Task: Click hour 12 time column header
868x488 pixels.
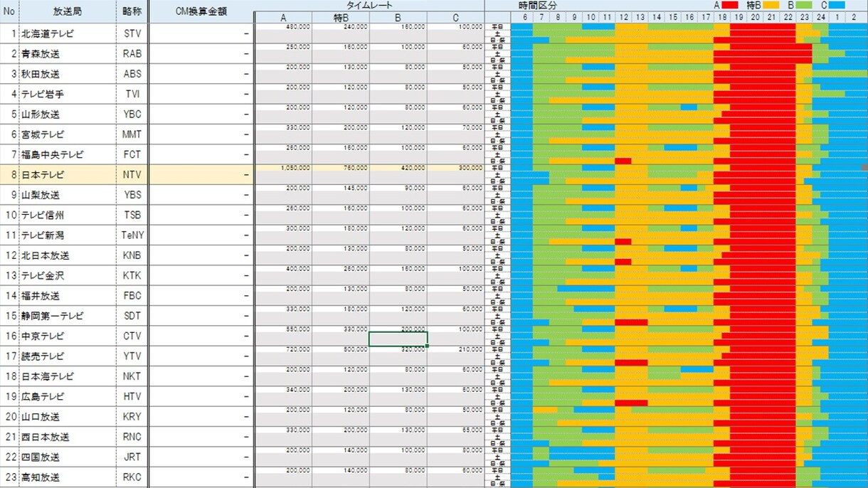Action: [x=623, y=17]
